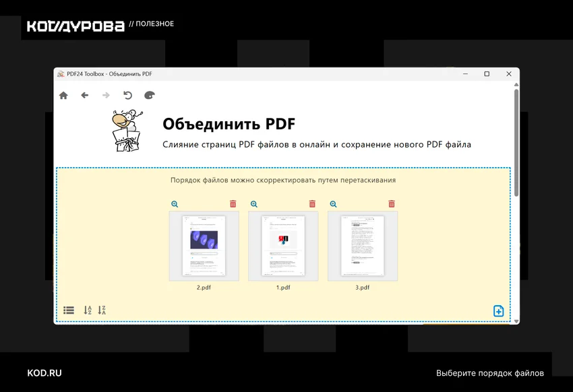Viewport: 573px width, 392px height.
Task: Click the forward arrow in toolbar
Action: 106,95
